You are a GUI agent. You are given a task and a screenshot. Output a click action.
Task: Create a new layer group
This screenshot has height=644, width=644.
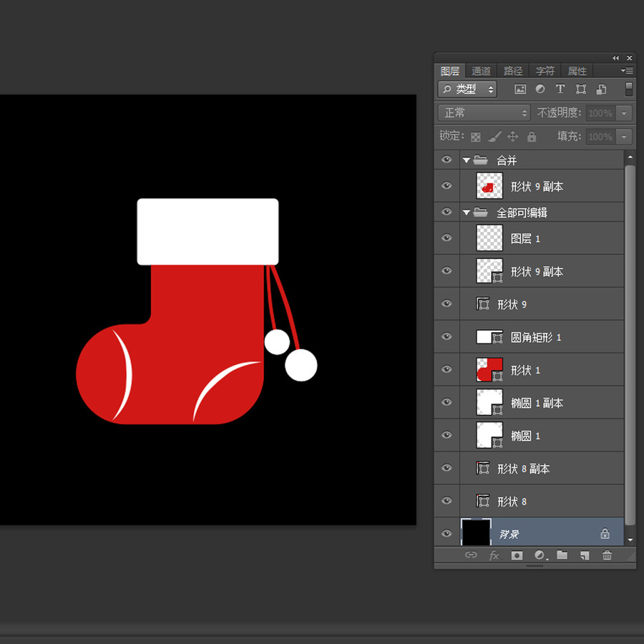[x=562, y=555]
